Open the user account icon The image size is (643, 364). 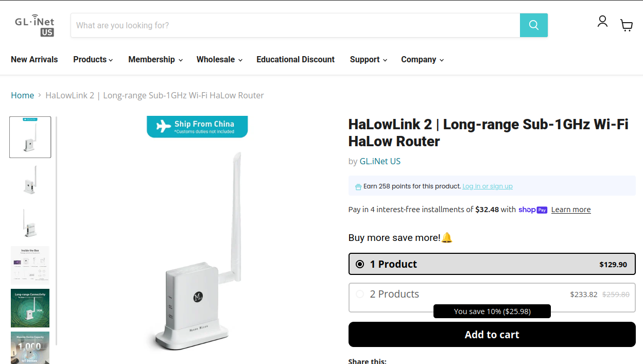point(602,21)
